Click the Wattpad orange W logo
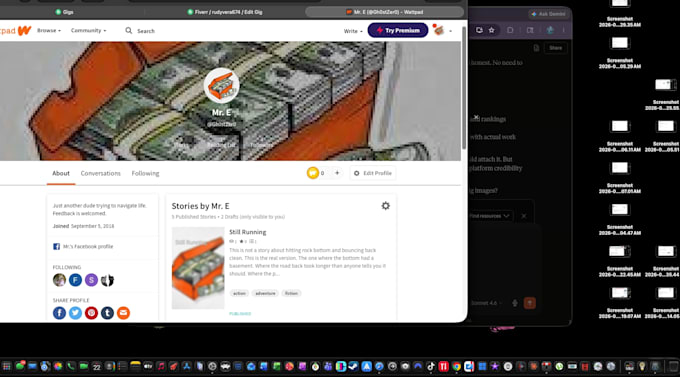The height and width of the screenshot is (377, 680). click(x=24, y=30)
